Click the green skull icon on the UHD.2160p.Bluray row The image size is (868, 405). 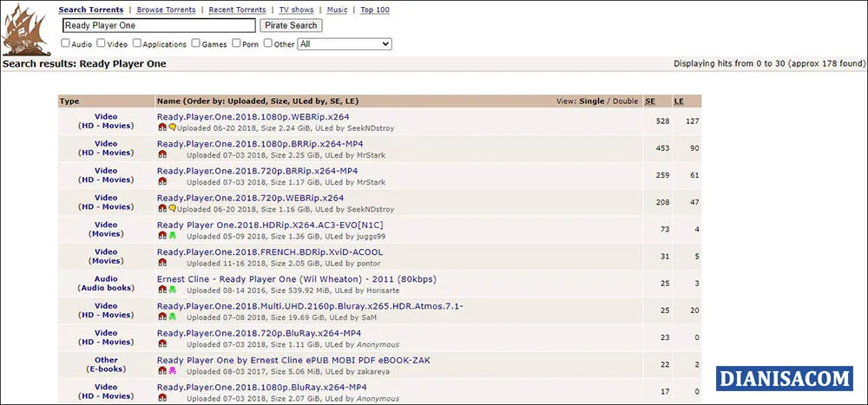click(172, 317)
